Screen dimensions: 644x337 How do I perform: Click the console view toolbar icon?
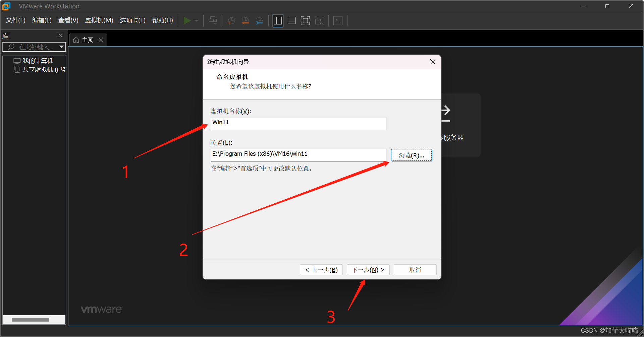point(338,21)
